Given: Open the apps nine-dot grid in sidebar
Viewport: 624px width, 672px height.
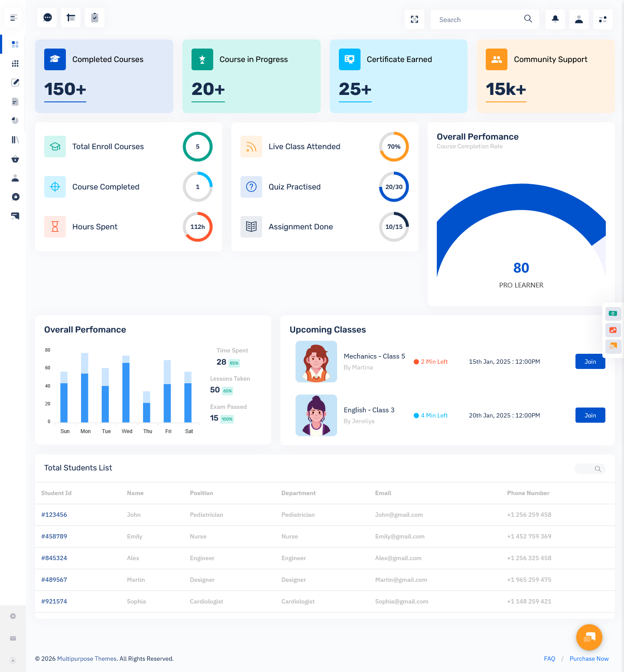Looking at the screenshot, I should click(15, 63).
